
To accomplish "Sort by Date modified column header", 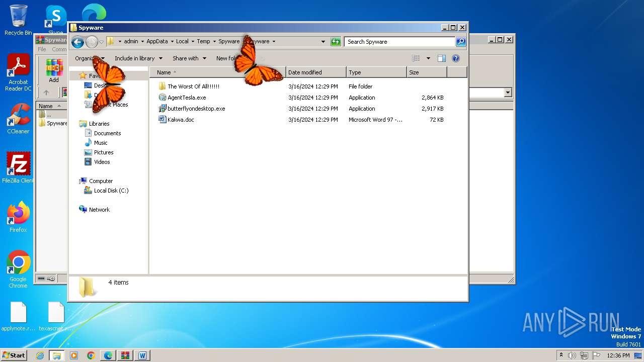I will click(316, 72).
